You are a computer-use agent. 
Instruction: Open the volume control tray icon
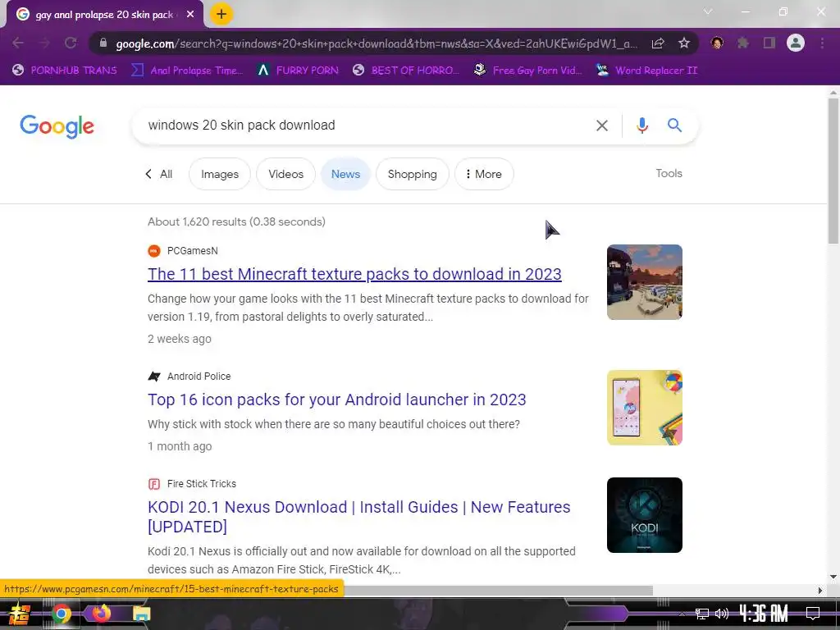point(722,614)
